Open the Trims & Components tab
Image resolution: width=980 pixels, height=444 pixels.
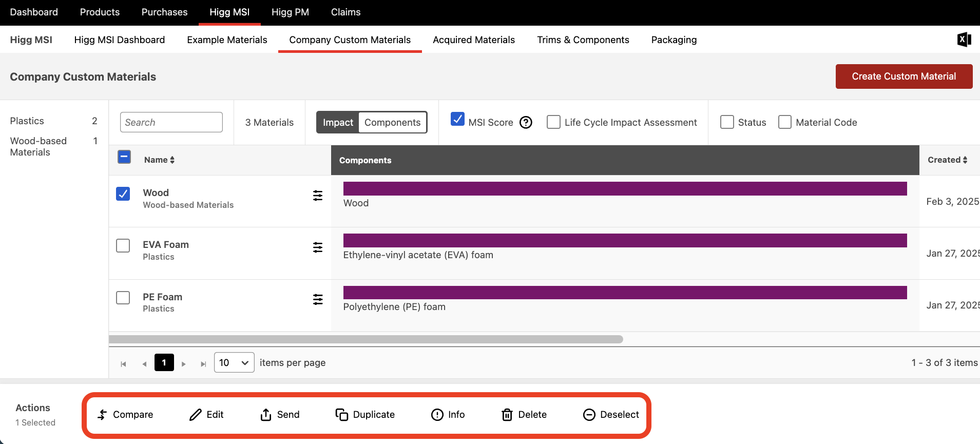point(583,40)
